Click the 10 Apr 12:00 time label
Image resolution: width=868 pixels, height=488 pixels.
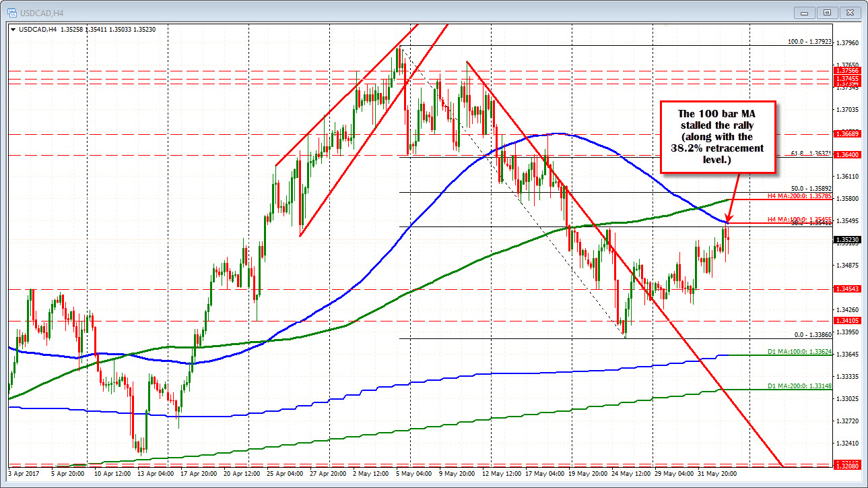tap(114, 475)
